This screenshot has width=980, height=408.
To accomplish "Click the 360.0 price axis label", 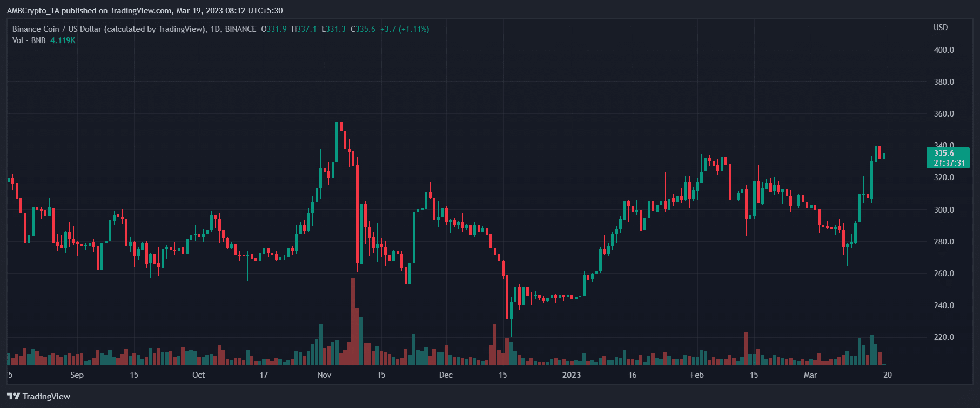I will [944, 114].
